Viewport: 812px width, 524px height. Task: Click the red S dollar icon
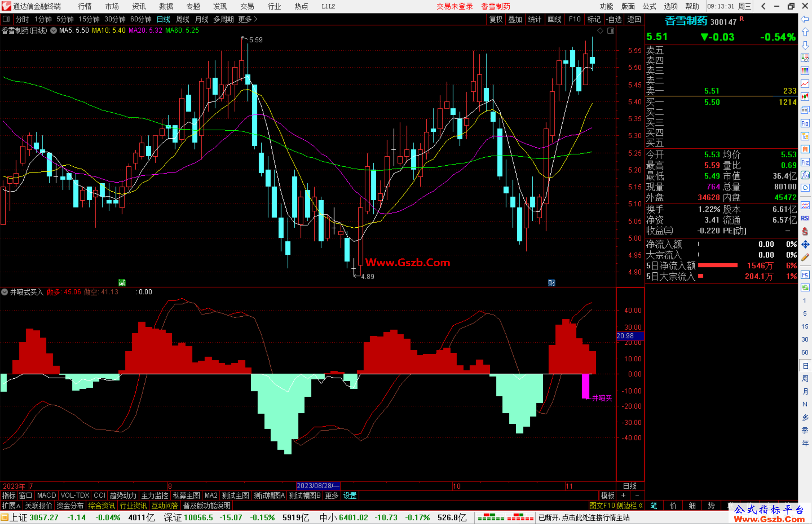point(805,231)
